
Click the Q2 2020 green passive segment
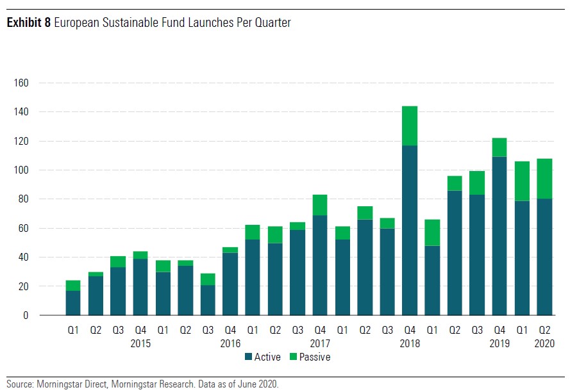pyautogui.click(x=544, y=179)
